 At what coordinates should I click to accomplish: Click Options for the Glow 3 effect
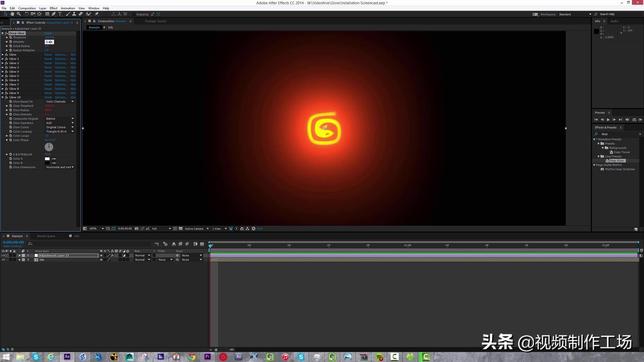coord(60,67)
